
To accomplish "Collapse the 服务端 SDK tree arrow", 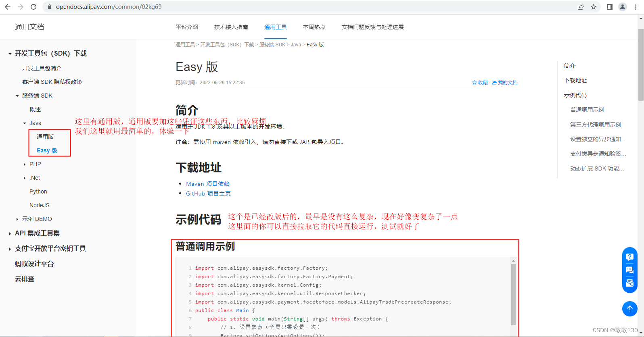I will tap(17, 96).
